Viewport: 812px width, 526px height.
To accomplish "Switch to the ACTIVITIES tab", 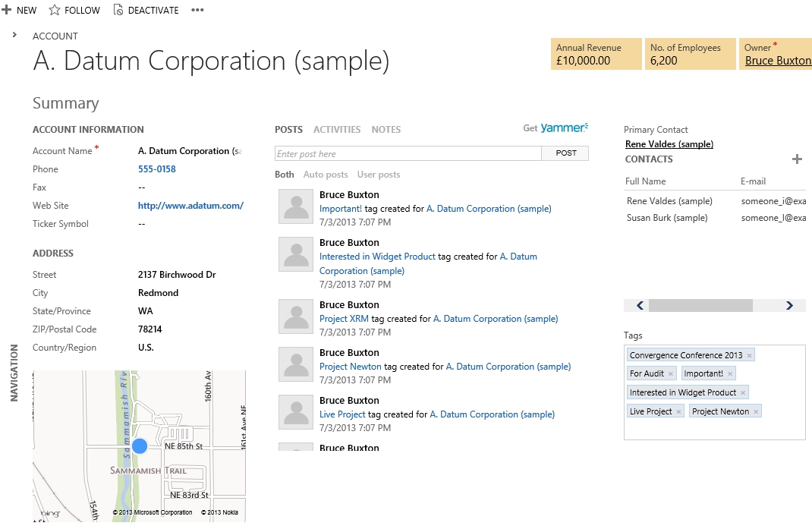I will pos(337,130).
